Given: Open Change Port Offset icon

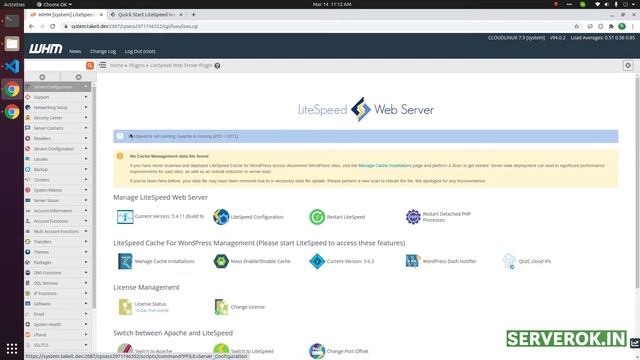Looking at the screenshot, I should [317, 351].
